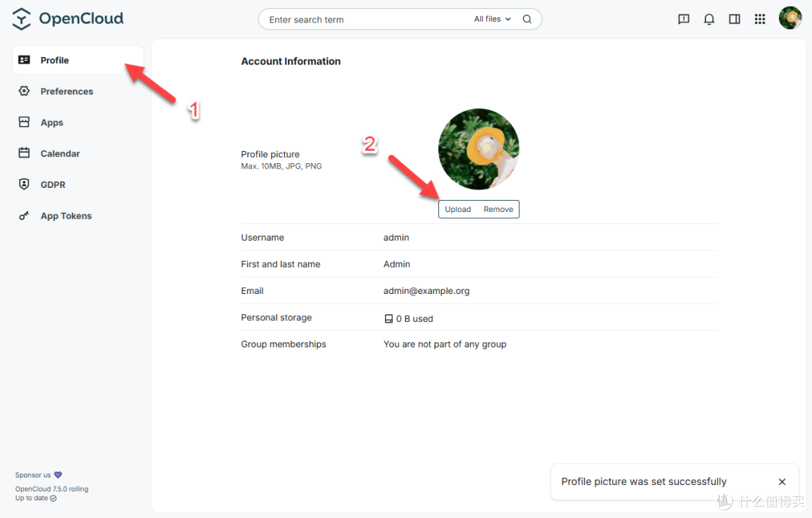Dismiss the profile picture success notification
This screenshot has height=518, width=812.
point(782,482)
